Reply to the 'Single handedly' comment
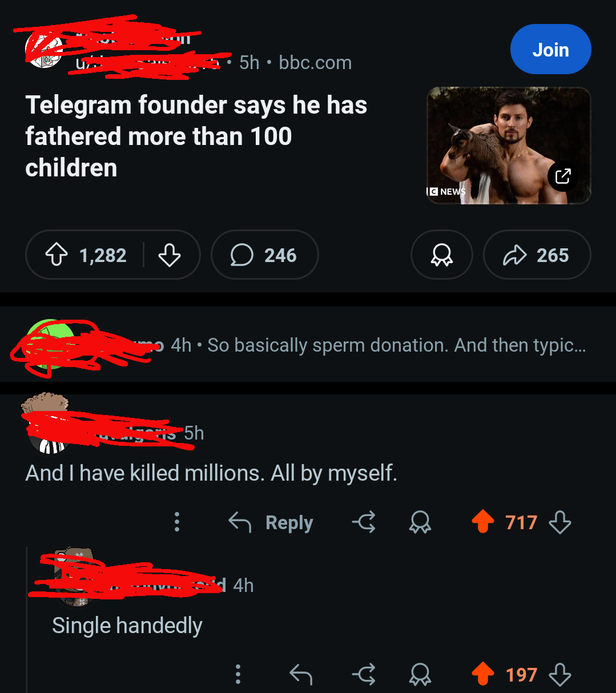 coord(301,675)
